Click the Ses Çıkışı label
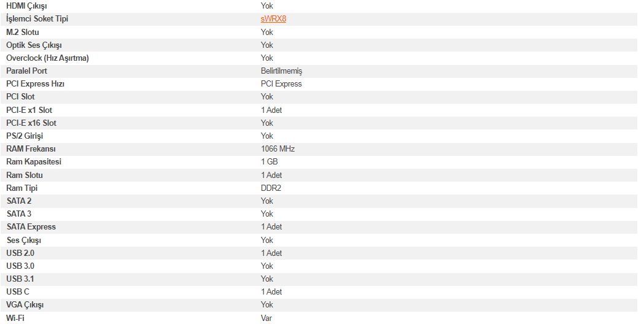644x324 pixels. [x=23, y=240]
